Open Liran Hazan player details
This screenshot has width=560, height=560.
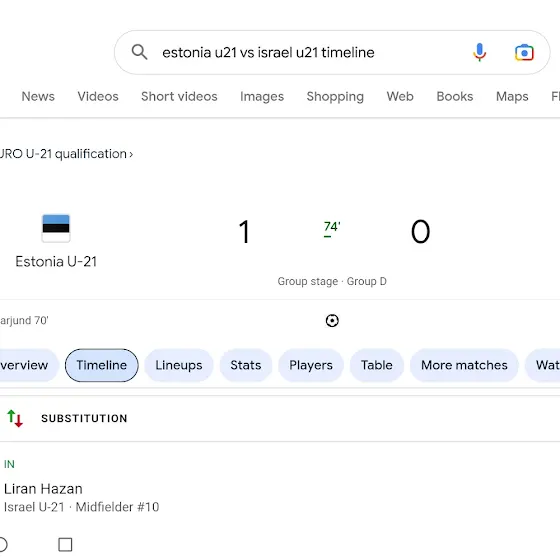(43, 489)
